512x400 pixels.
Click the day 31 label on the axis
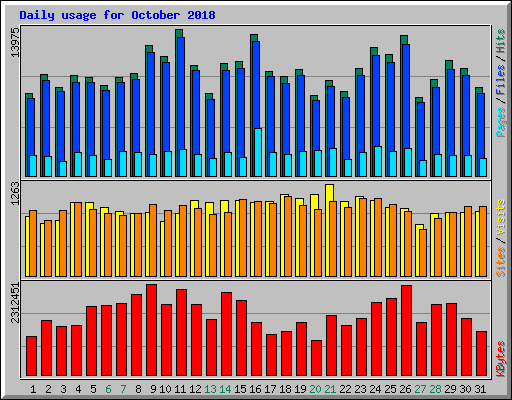(480, 389)
